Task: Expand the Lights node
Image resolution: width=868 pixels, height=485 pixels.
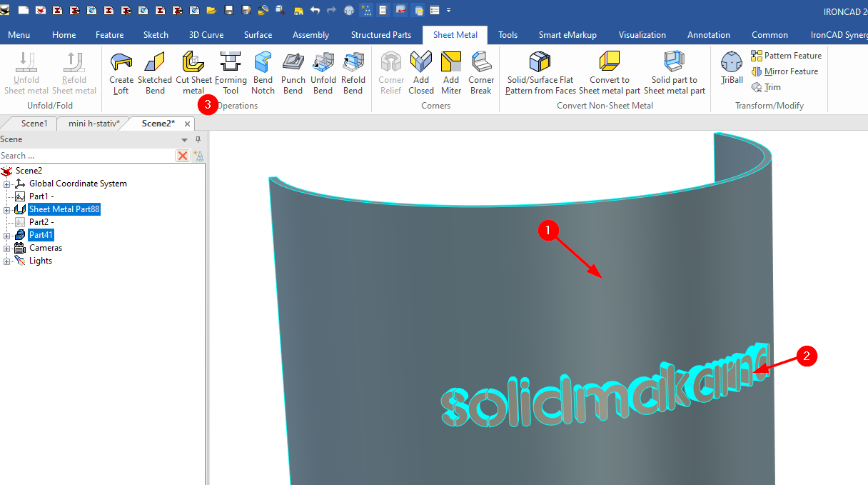Action: 7,261
